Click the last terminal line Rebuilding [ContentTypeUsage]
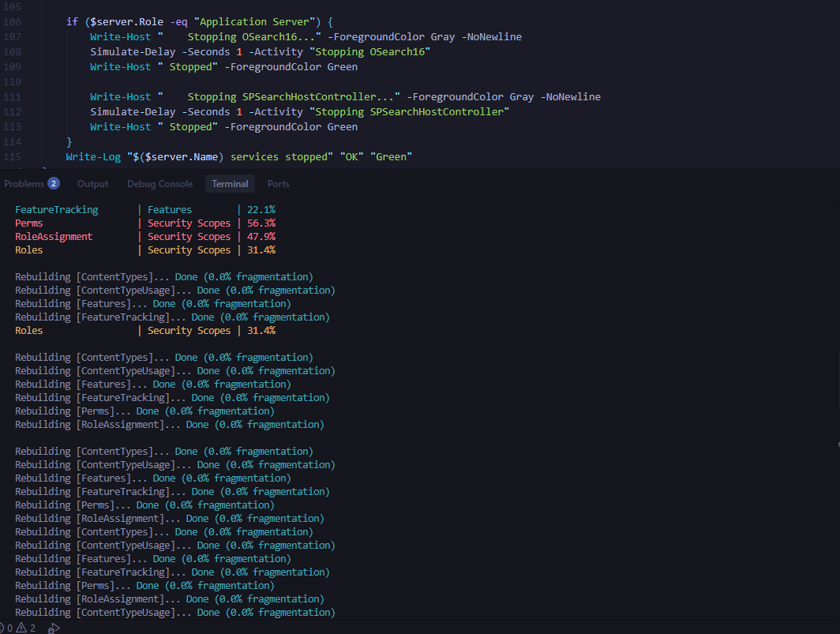Viewport: 840px width, 634px height. 175,613
